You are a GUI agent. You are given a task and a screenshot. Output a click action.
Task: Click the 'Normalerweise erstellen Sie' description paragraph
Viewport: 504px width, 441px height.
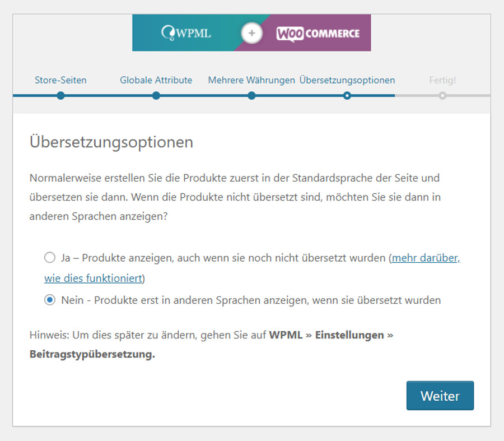(235, 197)
